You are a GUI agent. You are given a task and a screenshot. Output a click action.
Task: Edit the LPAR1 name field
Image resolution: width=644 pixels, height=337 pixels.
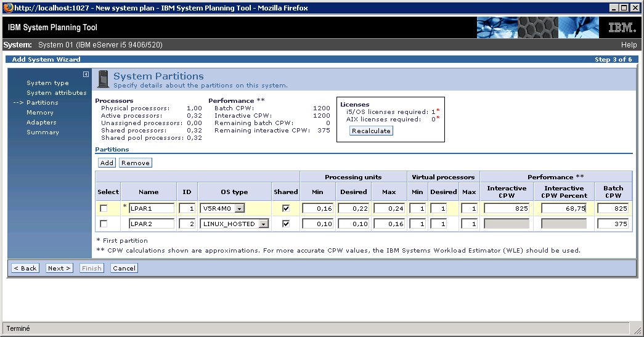point(152,208)
